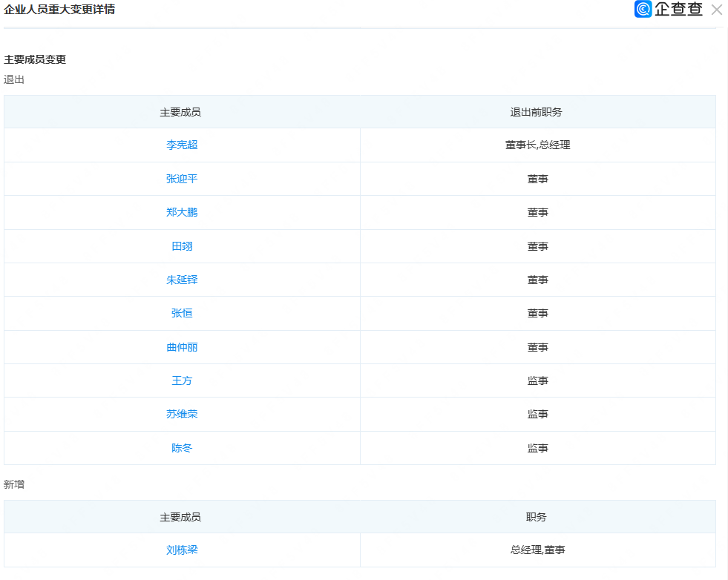The width and height of the screenshot is (728, 580).
Task: View details for 曲仲丽
Action: (182, 347)
